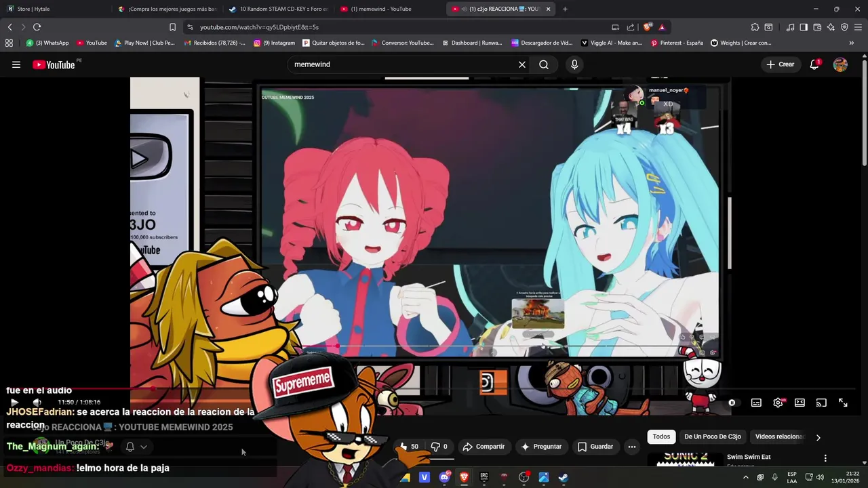Open Brave main hamburger menu
The width and height of the screenshot is (868, 488).
[858, 27]
